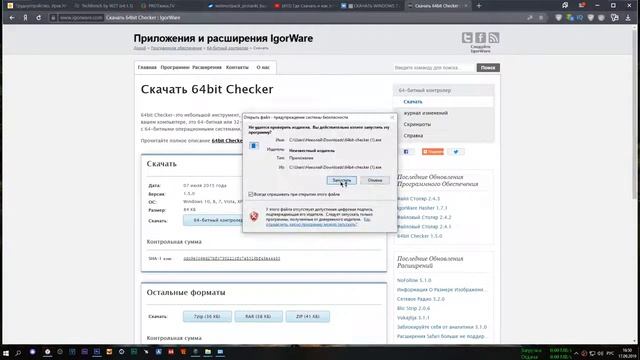Select Справка in the sidebar
Screen dimensions: 640x360
pyautogui.click(x=413, y=136)
